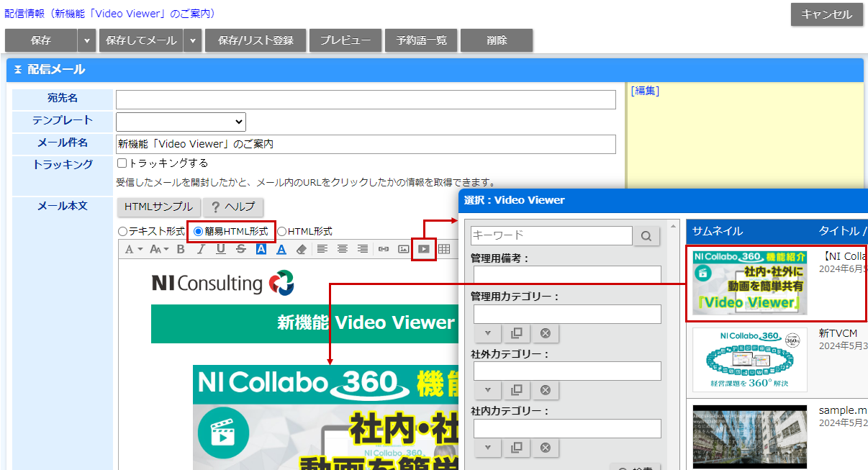Image resolution: width=868 pixels, height=470 pixels.
Task: Insert an image into the mail body
Action: 404,249
